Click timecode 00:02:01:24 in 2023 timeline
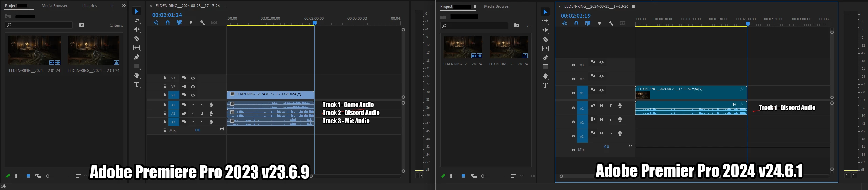 pos(167,15)
